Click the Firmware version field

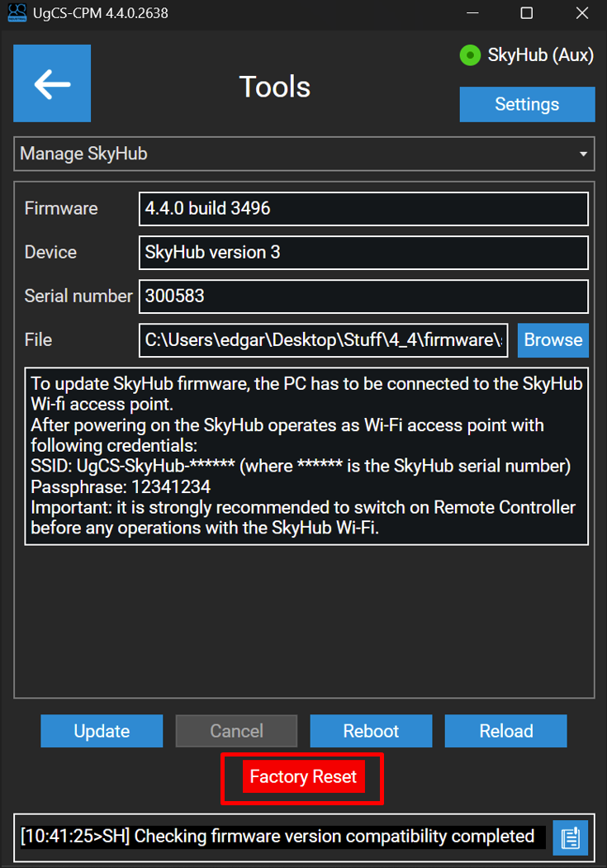point(363,209)
